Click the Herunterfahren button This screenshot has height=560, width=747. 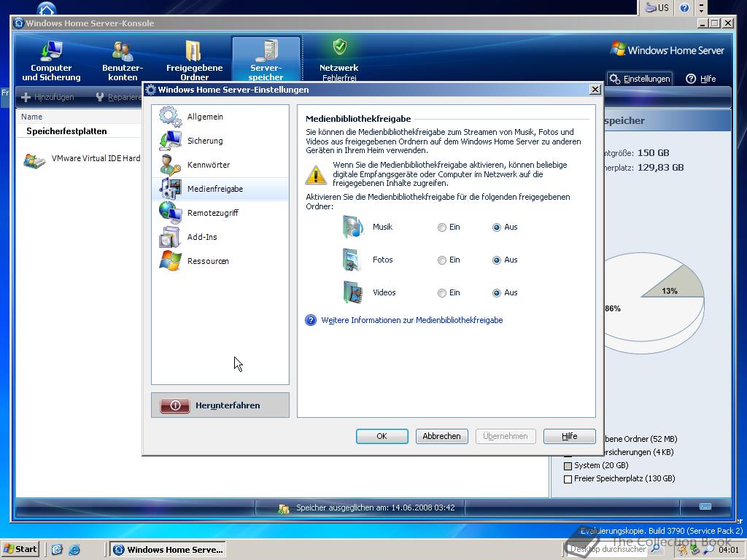[x=220, y=405]
